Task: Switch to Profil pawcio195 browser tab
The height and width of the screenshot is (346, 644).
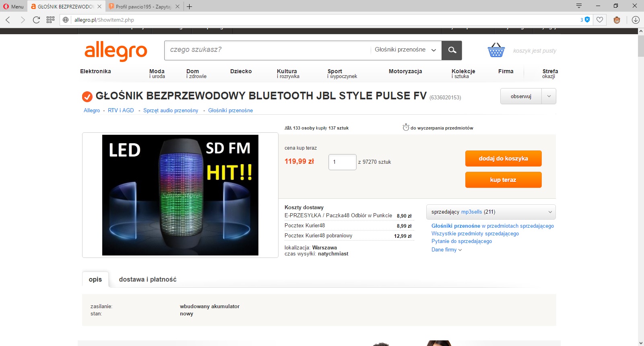Action: (144, 6)
